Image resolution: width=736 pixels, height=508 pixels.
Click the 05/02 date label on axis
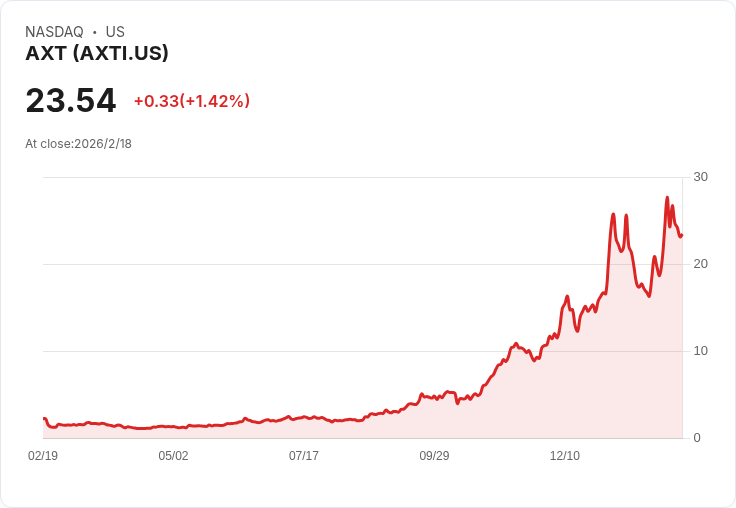[173, 455]
